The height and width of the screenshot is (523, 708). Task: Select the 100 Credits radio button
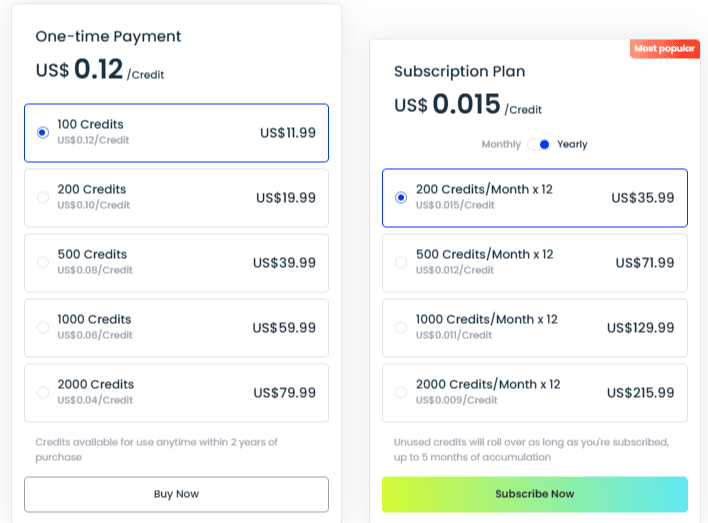tap(43, 132)
